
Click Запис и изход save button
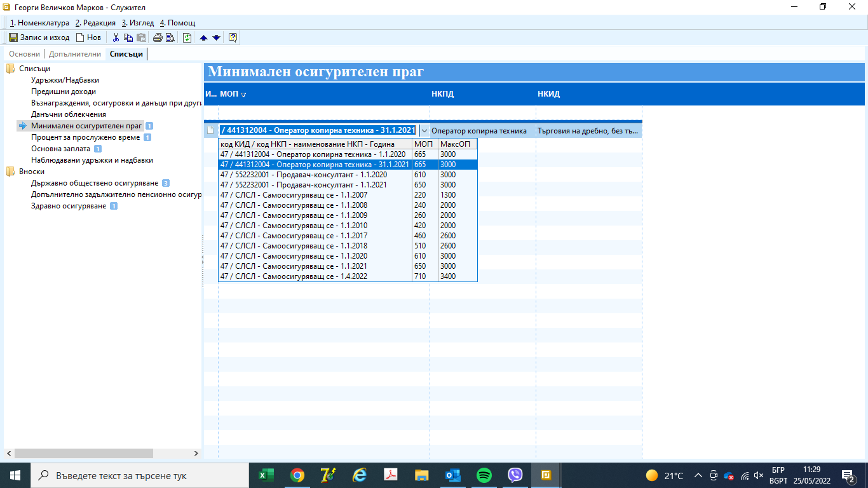39,37
